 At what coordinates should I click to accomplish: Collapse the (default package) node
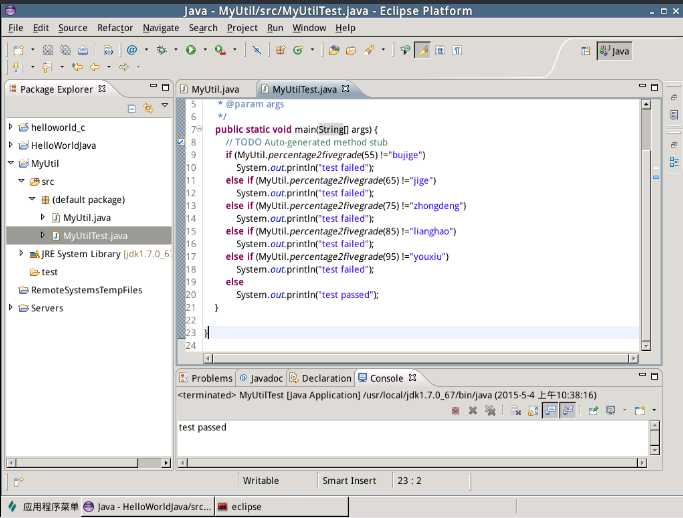[32, 199]
